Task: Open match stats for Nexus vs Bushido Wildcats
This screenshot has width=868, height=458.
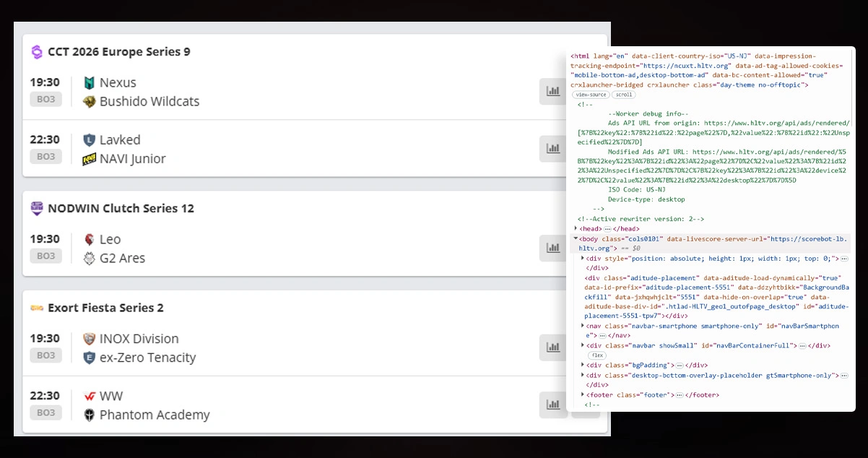Action: coord(553,91)
